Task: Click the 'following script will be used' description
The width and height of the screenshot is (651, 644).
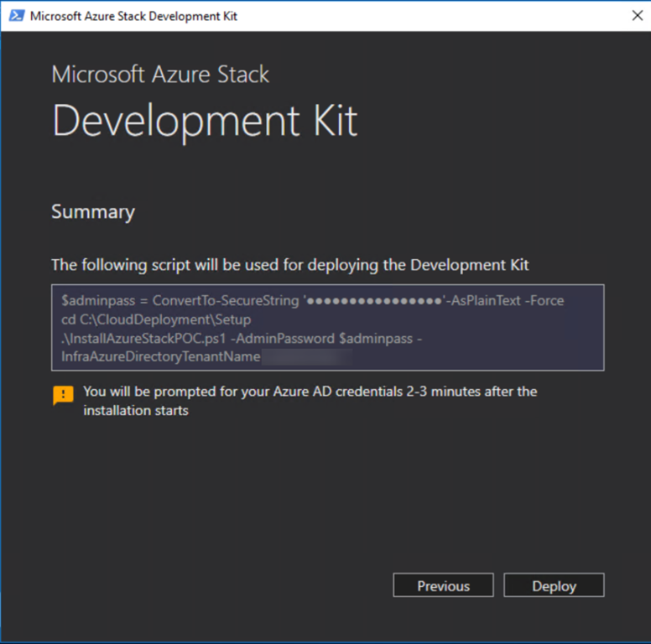Action: [x=290, y=265]
